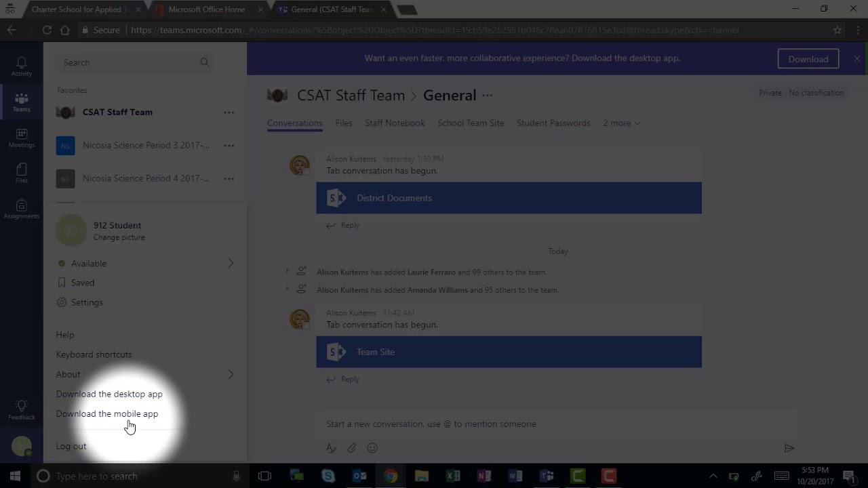This screenshot has width=868, height=488.
Task: Dismiss the download banner with X
Action: [x=857, y=59]
